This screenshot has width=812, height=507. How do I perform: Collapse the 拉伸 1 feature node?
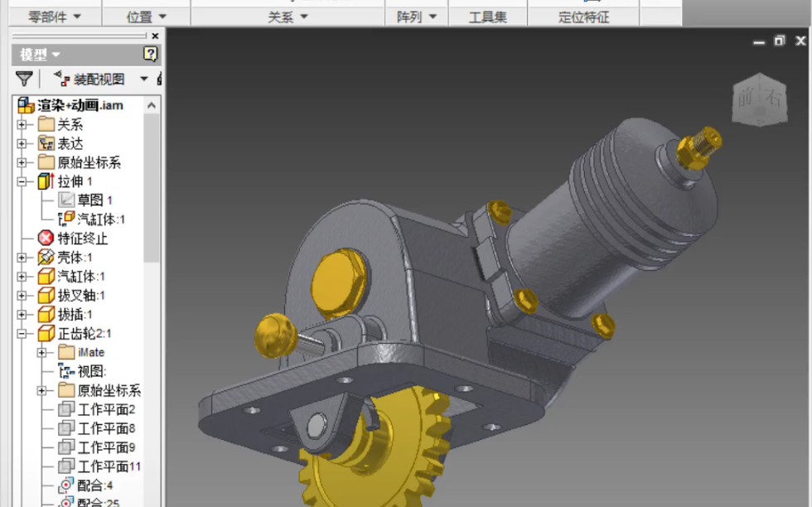22,181
